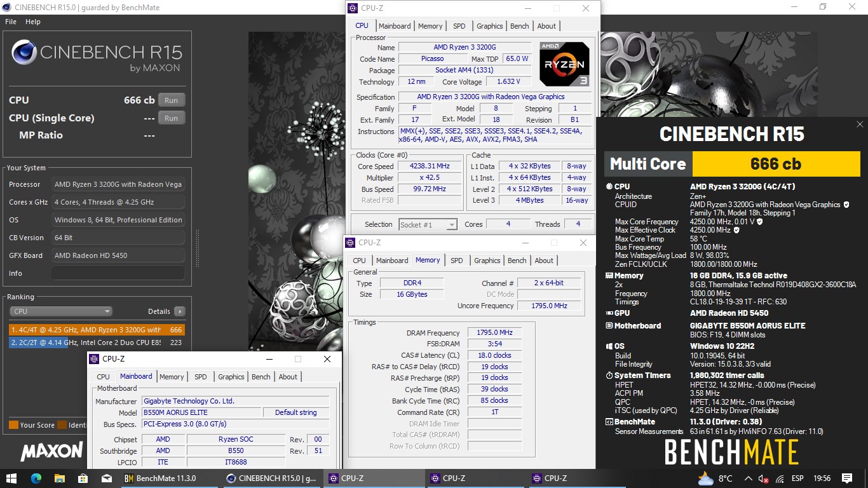
Task: Open Graphics tab in the Memory timings CPU-Z window
Action: click(x=487, y=261)
